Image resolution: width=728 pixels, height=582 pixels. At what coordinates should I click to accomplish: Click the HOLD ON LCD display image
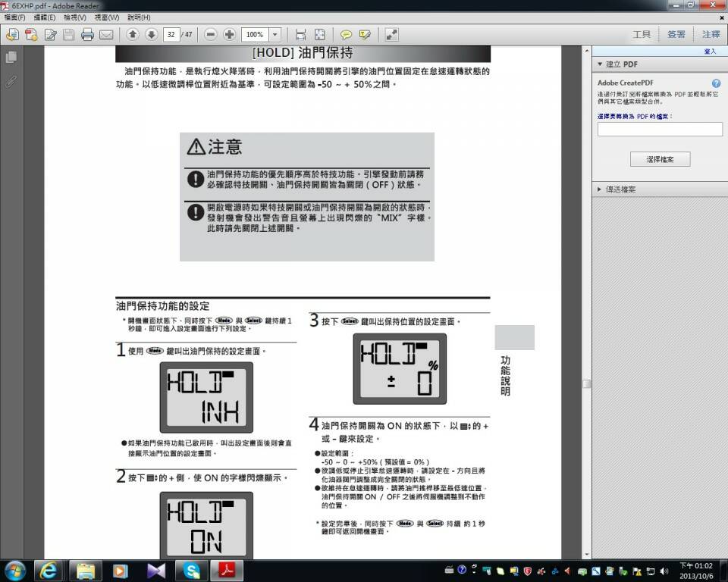pyautogui.click(x=206, y=525)
